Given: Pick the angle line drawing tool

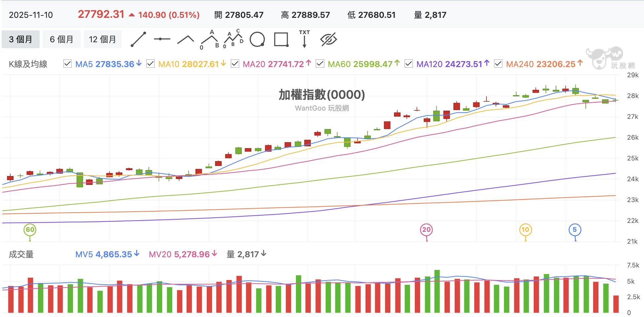Looking at the screenshot, I should pos(186,40).
